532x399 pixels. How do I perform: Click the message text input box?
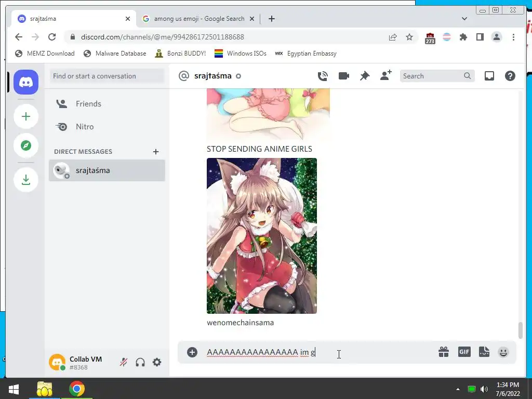click(x=319, y=352)
